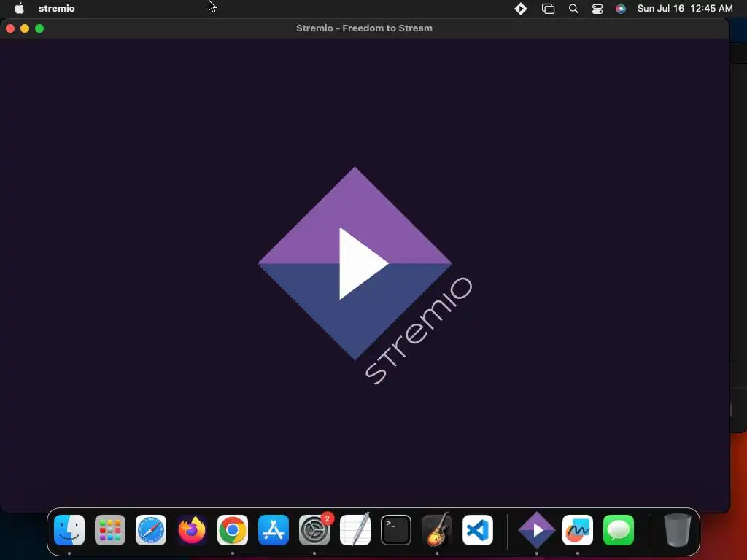Open Launchpad from the dock

click(x=110, y=530)
